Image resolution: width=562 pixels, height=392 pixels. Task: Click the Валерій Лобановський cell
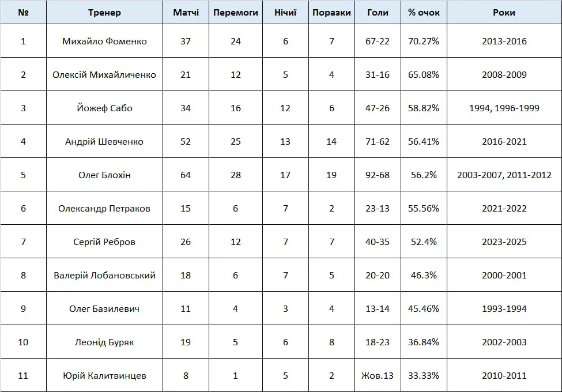(104, 275)
